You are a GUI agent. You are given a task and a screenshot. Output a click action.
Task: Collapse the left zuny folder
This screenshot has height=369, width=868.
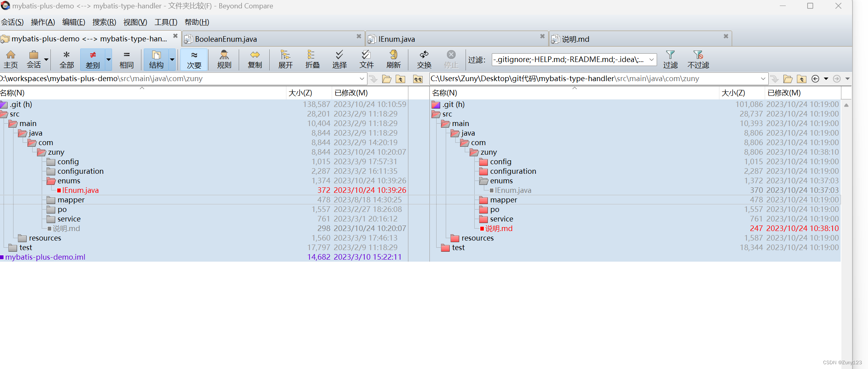pos(41,152)
